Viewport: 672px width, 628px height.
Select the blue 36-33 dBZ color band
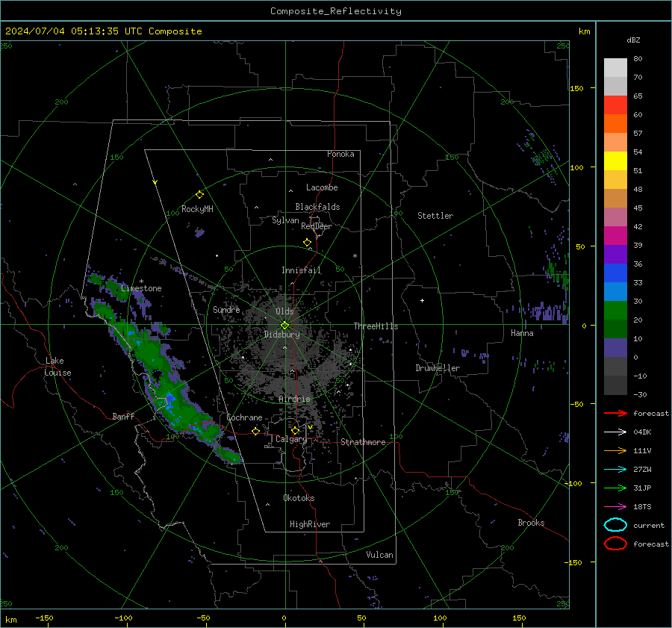[615, 273]
